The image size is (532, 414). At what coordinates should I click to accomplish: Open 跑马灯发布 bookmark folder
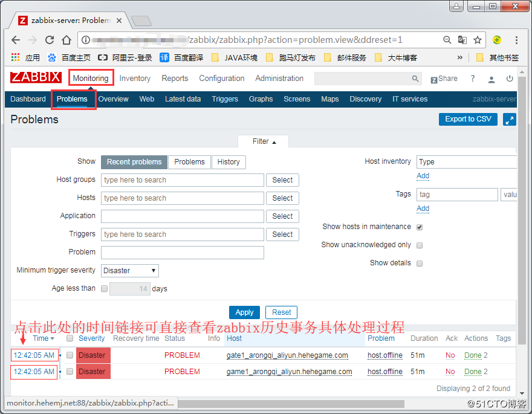[x=291, y=57]
